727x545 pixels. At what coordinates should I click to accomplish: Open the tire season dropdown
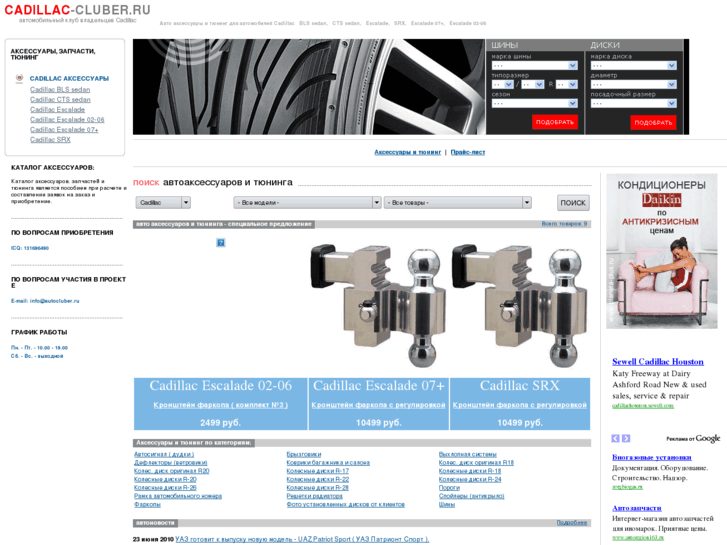(534, 103)
